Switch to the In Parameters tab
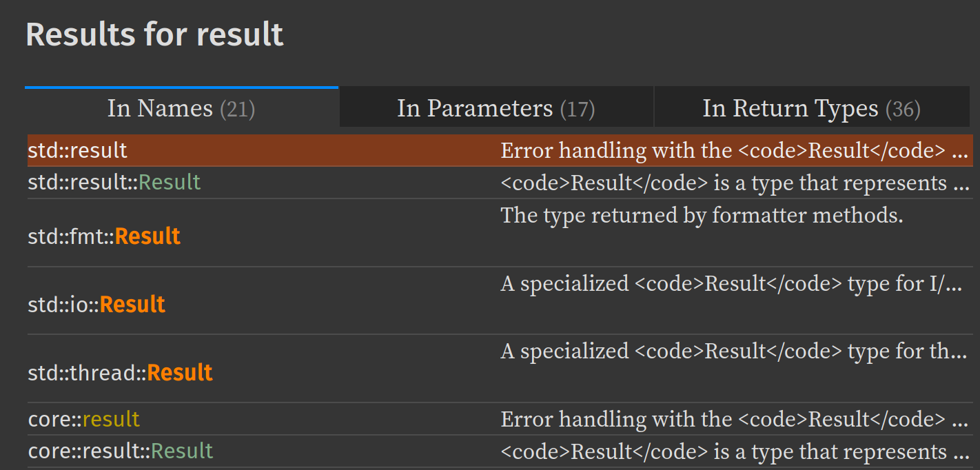Screen dimensions: 980x470 [x=495, y=108]
